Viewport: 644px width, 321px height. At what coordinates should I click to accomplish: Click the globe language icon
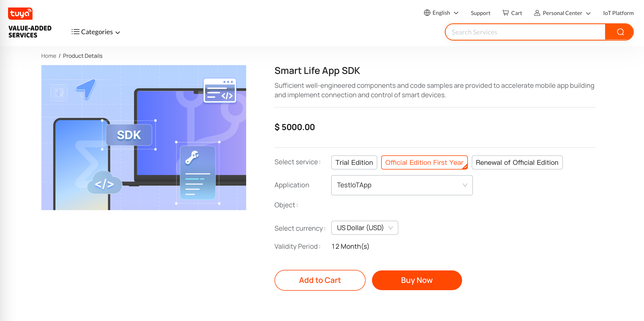point(427,13)
